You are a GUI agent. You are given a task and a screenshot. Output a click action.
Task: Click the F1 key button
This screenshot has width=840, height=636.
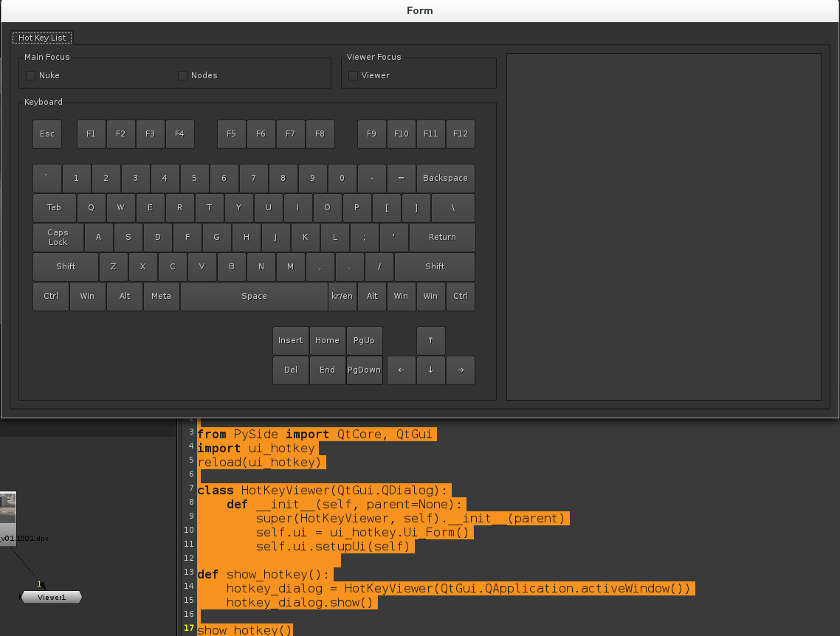pos(91,134)
